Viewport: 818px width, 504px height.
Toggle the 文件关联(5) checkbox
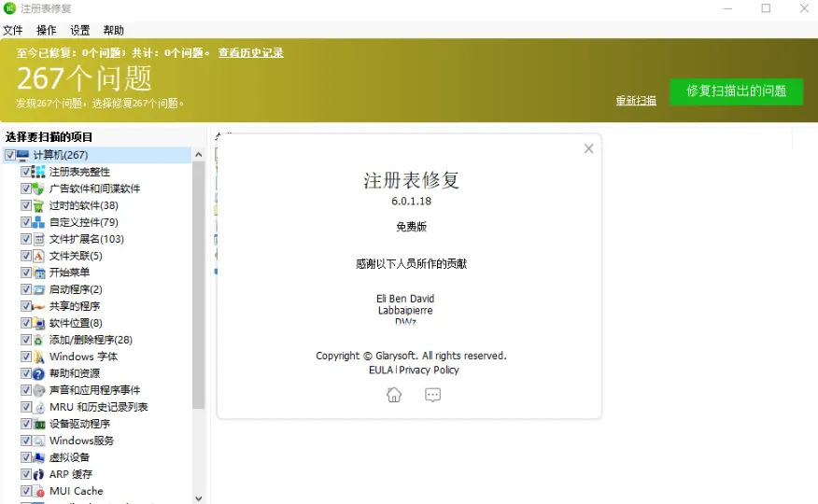(25, 256)
